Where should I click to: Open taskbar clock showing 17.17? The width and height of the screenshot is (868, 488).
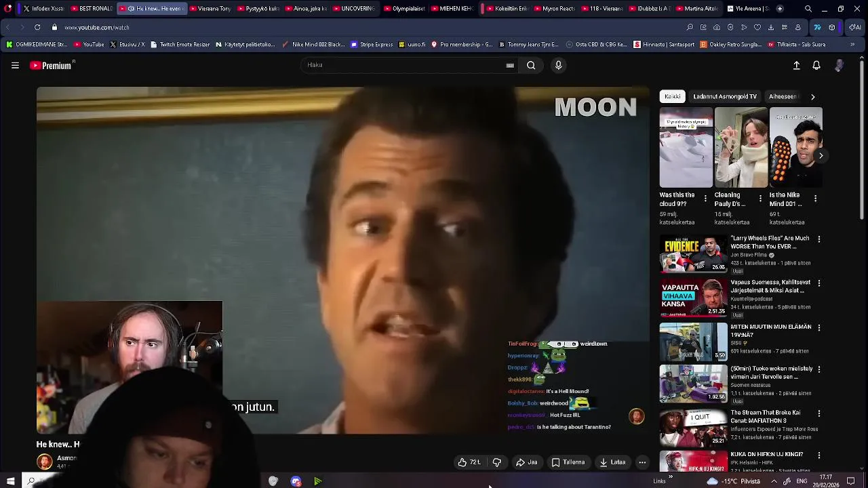point(826,481)
